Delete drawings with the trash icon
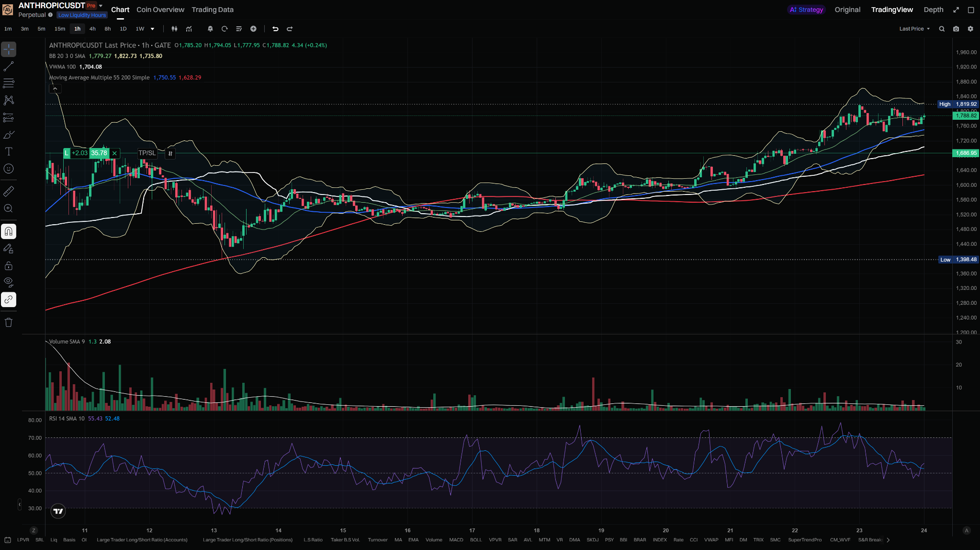Screen dimensions: 980x550 (x=9, y=322)
